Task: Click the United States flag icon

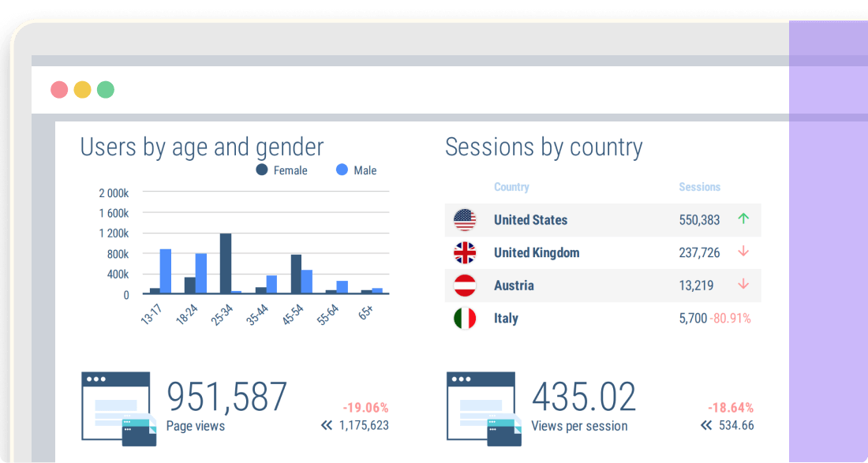Action: (x=466, y=220)
